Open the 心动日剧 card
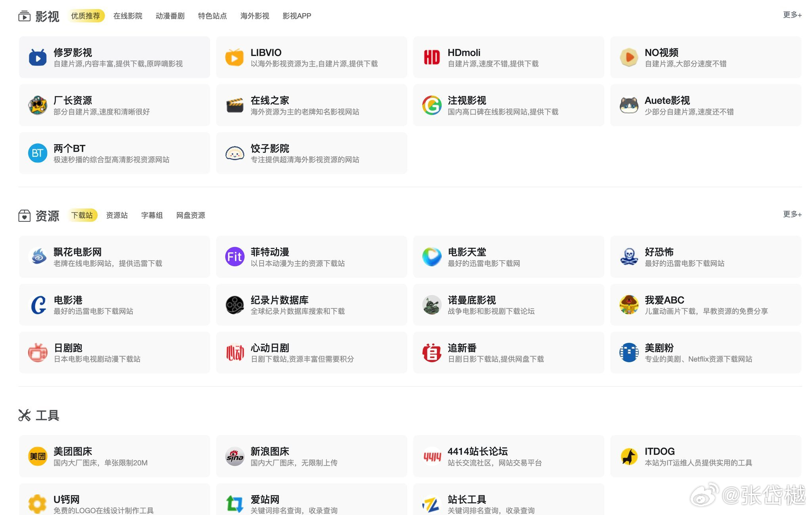 point(312,353)
